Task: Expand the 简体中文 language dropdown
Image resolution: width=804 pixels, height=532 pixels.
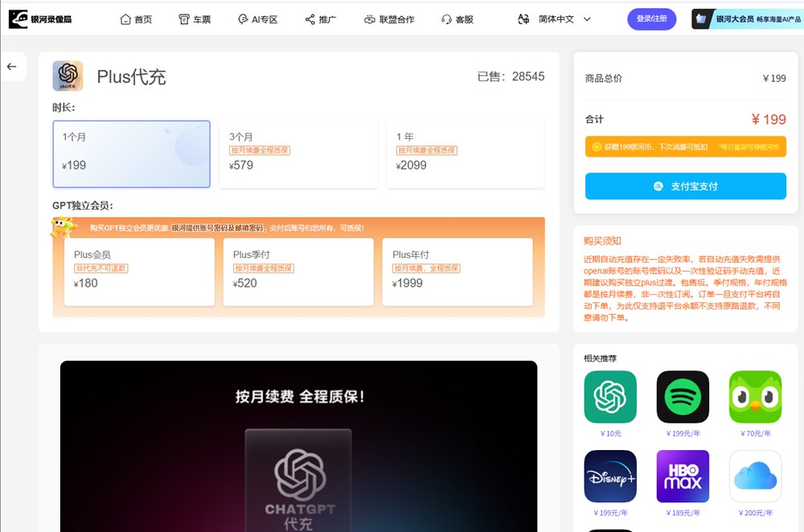Action: point(555,18)
